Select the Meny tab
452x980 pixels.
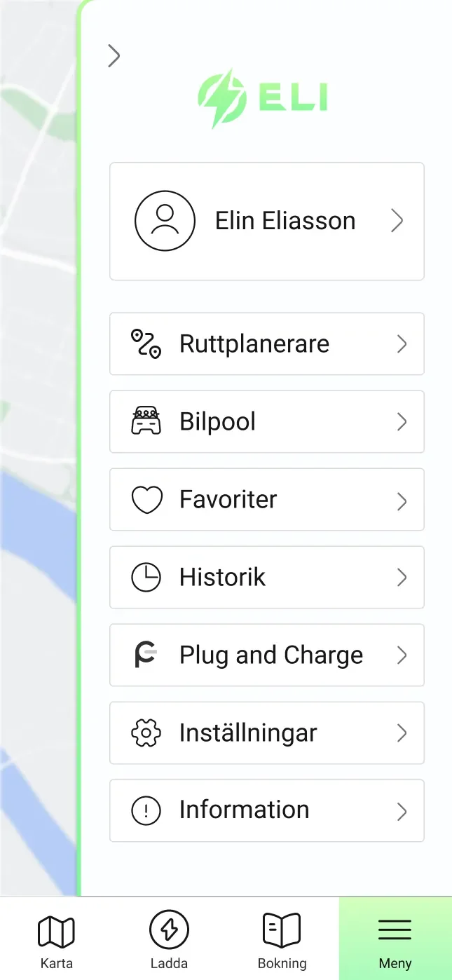pyautogui.click(x=395, y=939)
